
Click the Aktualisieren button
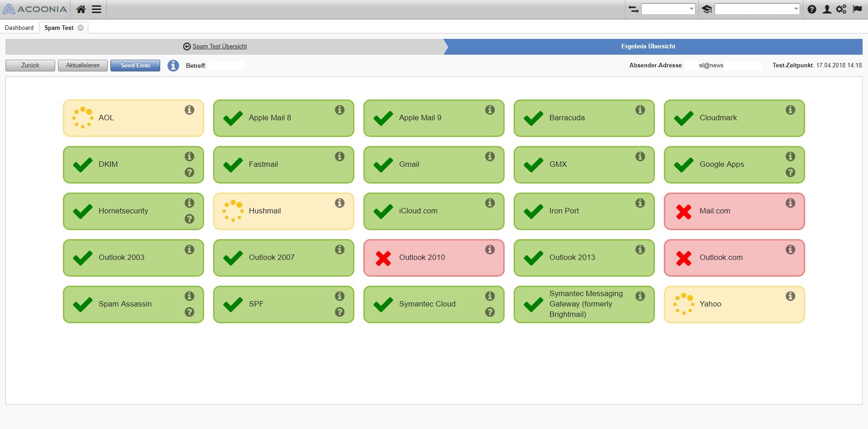point(83,66)
